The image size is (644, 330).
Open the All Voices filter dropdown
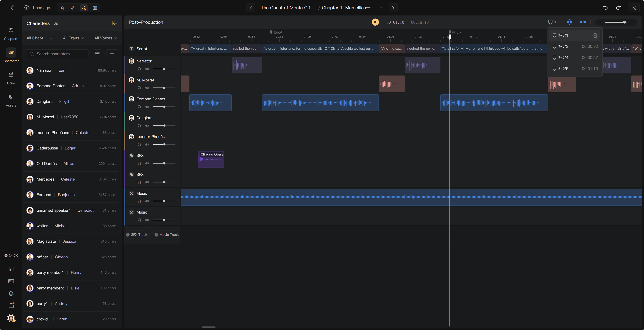pos(105,38)
